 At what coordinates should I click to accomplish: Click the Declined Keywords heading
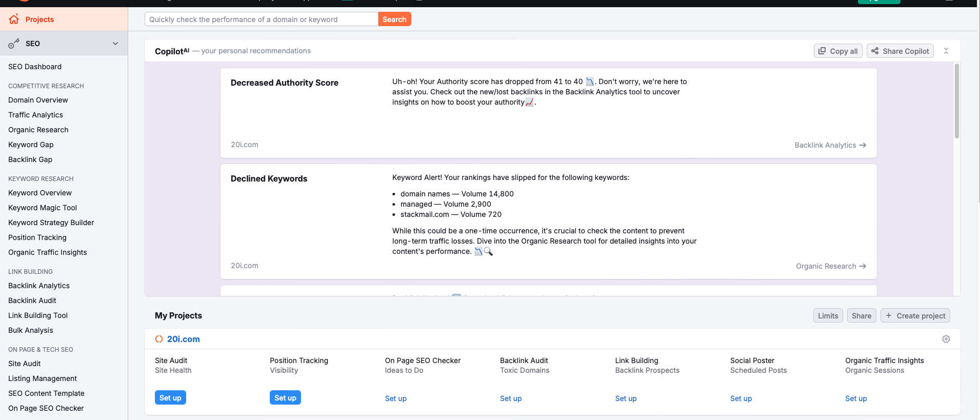(269, 178)
